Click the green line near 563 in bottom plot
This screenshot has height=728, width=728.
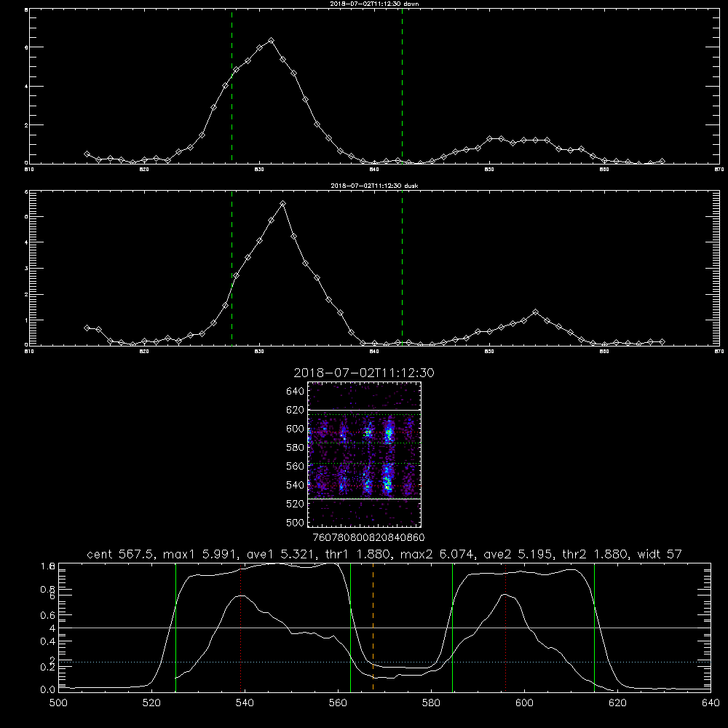[x=351, y=627]
